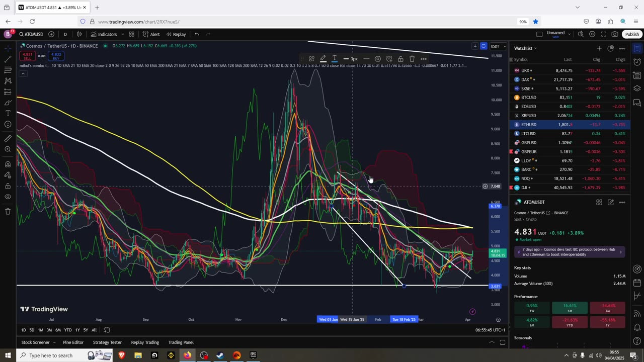Add a symbol to the watchlist

coord(599,48)
